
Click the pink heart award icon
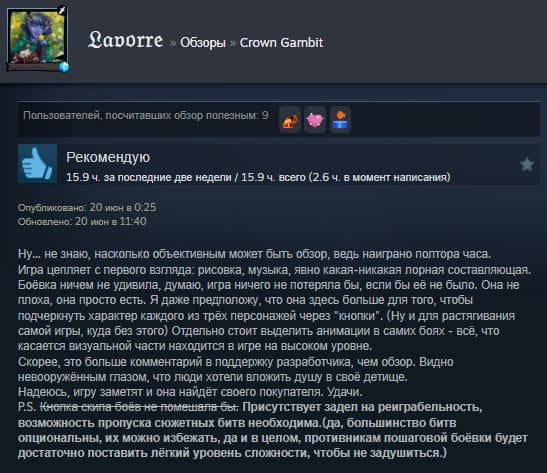[x=315, y=120]
